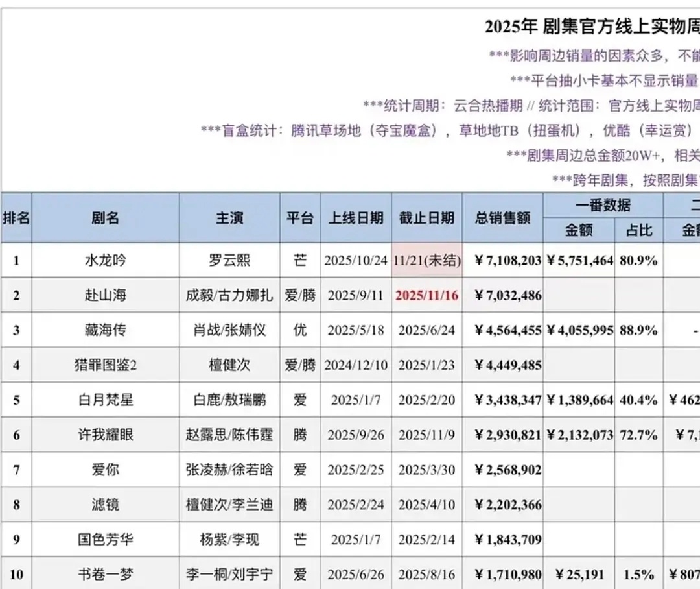The width and height of the screenshot is (700, 589).
Task: Click the 杨紫/李现 lead actor cell
Action: [229, 539]
